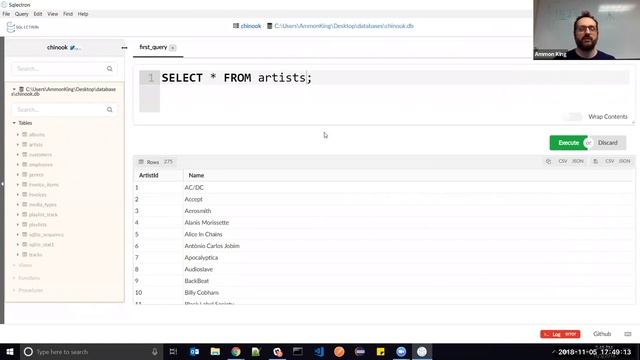This screenshot has width=640, height=360.
Task: Click the top sidebar search magnifier icon
Action: point(109,69)
